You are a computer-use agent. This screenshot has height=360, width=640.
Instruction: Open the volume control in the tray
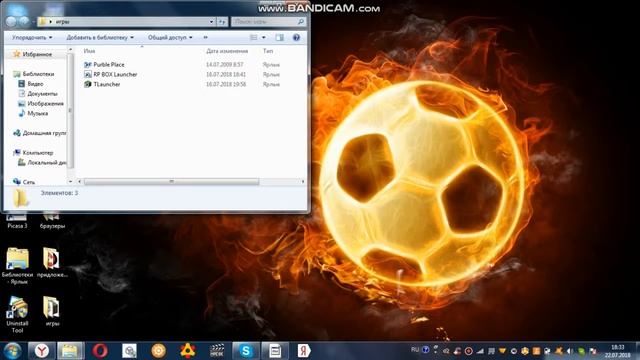pos(570,351)
